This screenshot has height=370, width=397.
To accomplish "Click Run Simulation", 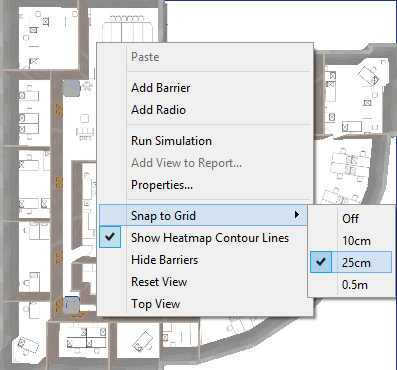I will click(171, 141).
